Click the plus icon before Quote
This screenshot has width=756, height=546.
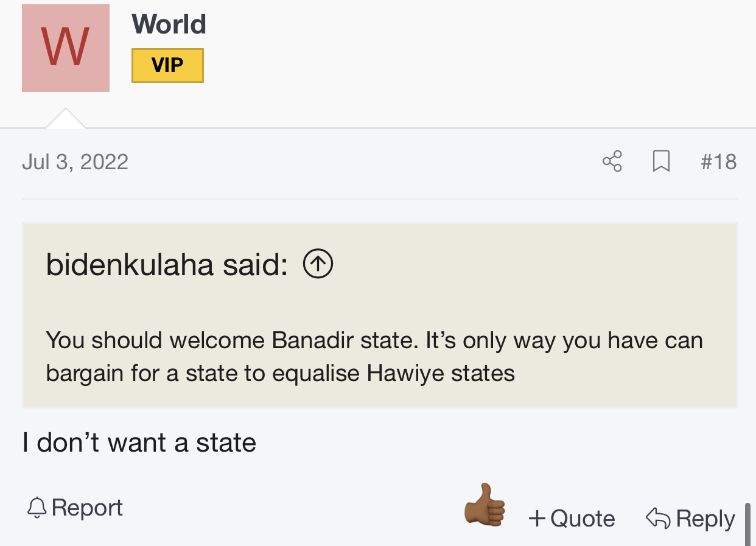pos(537,519)
